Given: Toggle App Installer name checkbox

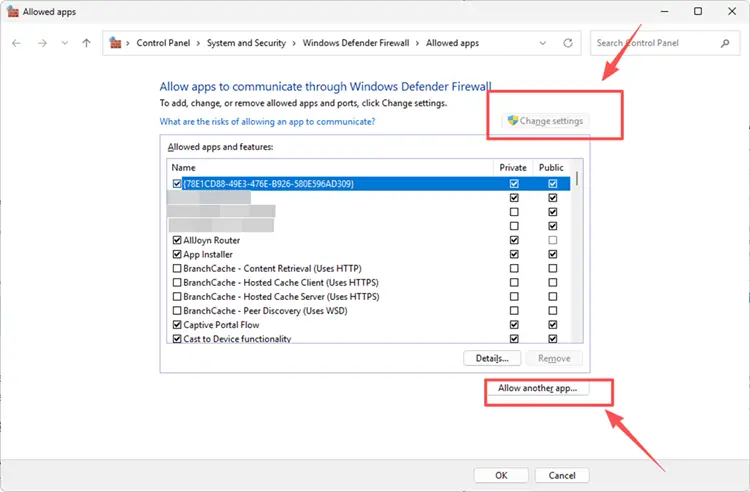Looking at the screenshot, I should (177, 254).
